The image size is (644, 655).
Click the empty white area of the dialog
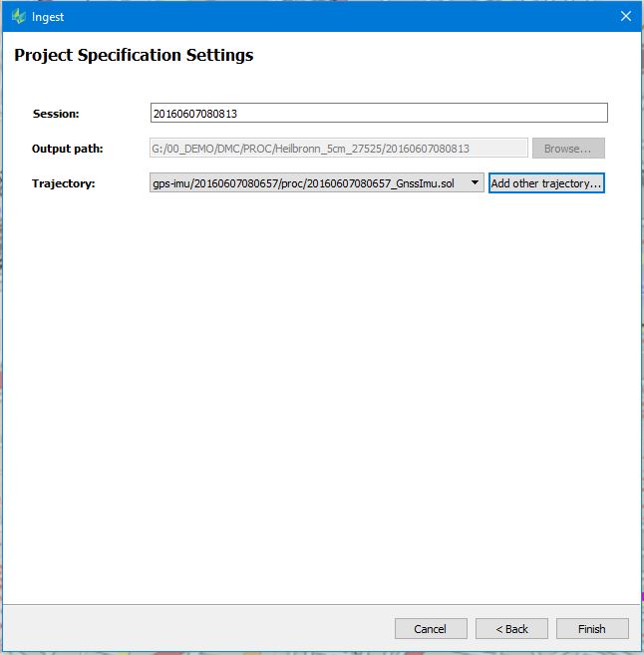[322, 397]
